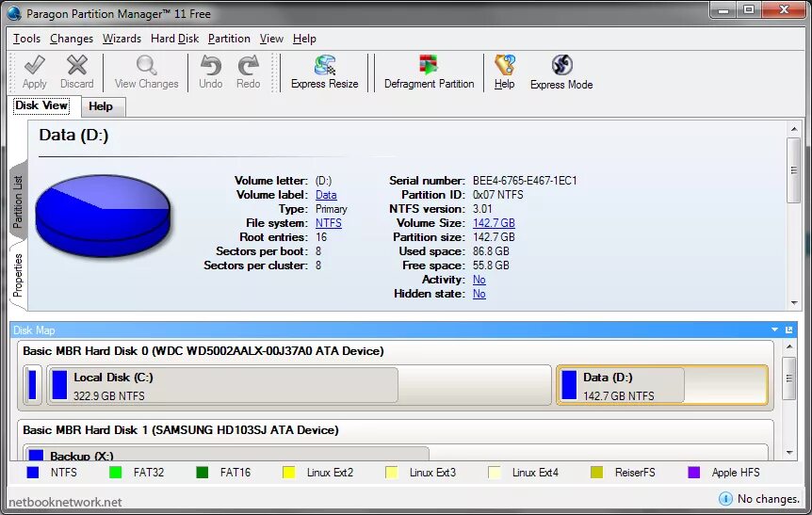812x515 pixels.
Task: Click the Apply checkmark icon
Action: [x=35, y=65]
